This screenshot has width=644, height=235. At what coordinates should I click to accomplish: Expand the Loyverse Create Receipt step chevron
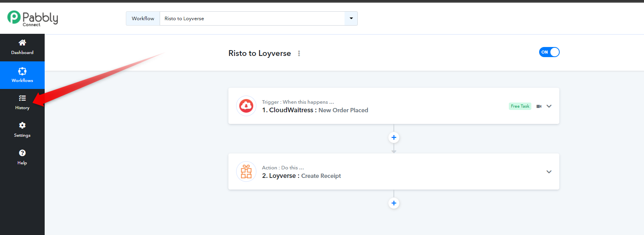(549, 172)
